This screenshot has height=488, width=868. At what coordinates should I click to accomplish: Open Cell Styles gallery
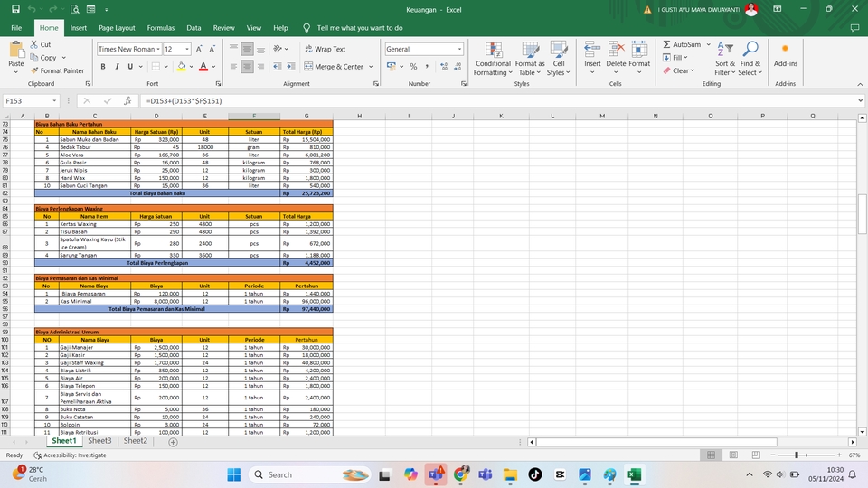(x=559, y=59)
